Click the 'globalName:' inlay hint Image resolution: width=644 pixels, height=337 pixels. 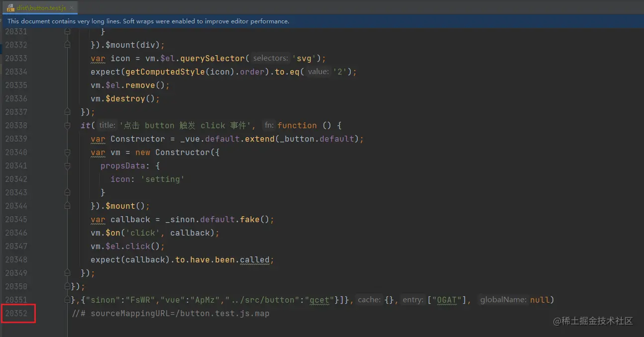coord(503,300)
